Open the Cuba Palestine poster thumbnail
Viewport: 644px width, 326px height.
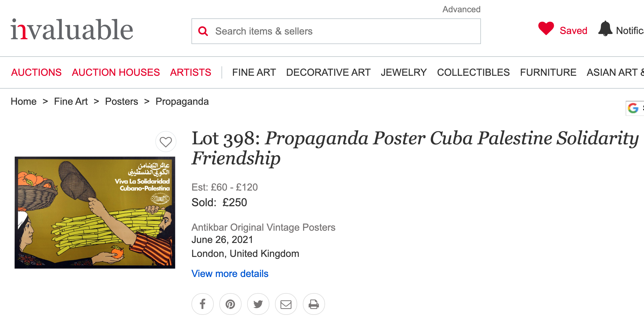click(95, 213)
